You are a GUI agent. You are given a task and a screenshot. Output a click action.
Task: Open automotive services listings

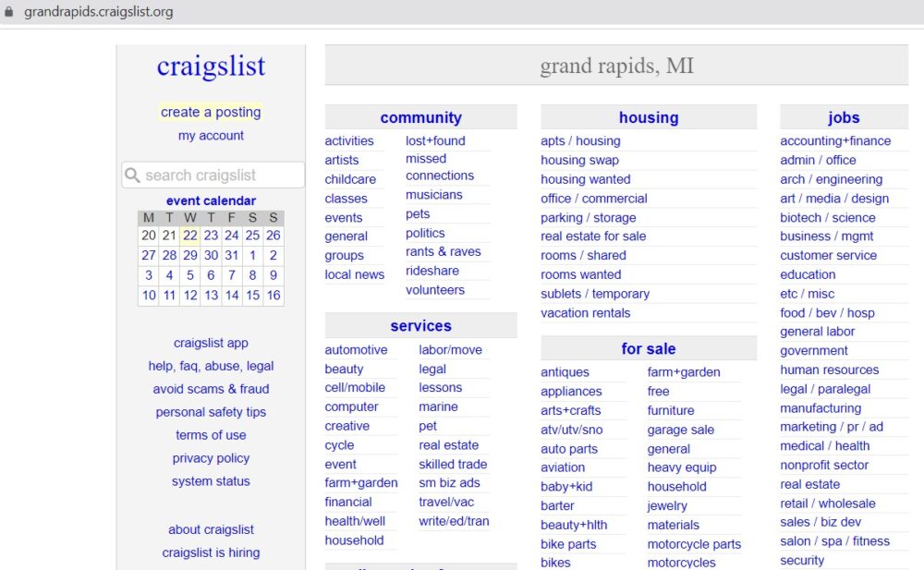click(x=356, y=350)
